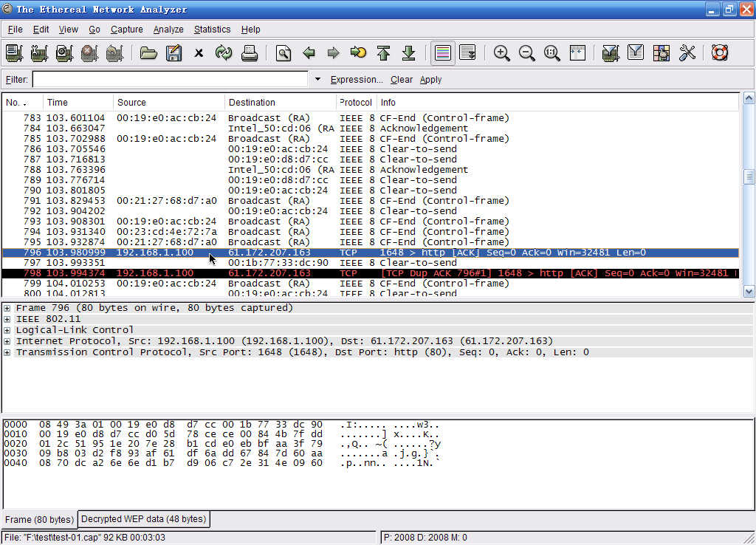Open capture options from the toolbar
Screen dimensions: 756x545
40,53
